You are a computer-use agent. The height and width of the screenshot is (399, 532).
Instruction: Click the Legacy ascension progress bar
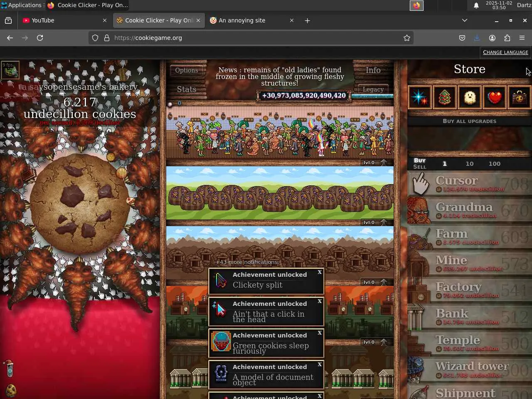click(372, 96)
